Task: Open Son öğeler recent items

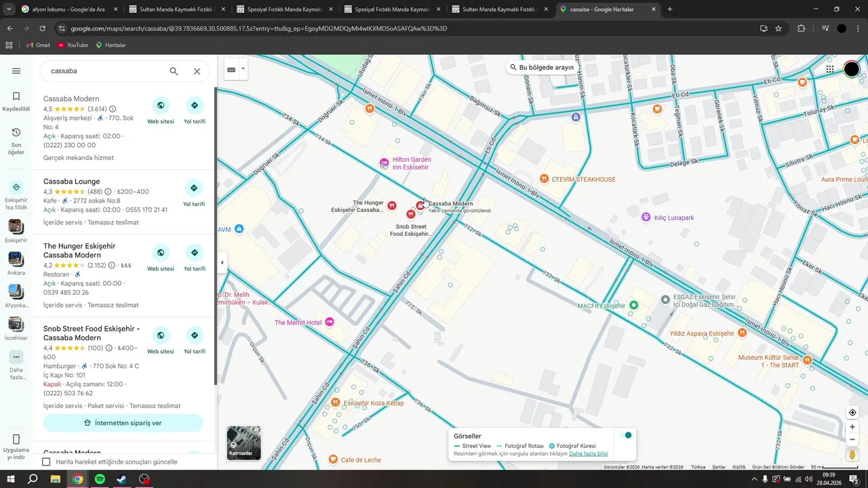Action: [16, 141]
